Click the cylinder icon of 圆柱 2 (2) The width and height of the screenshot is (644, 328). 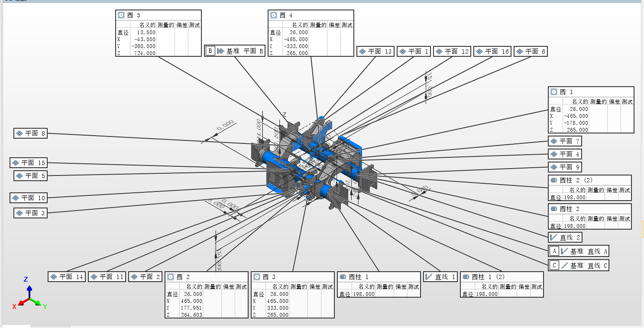coord(553,180)
